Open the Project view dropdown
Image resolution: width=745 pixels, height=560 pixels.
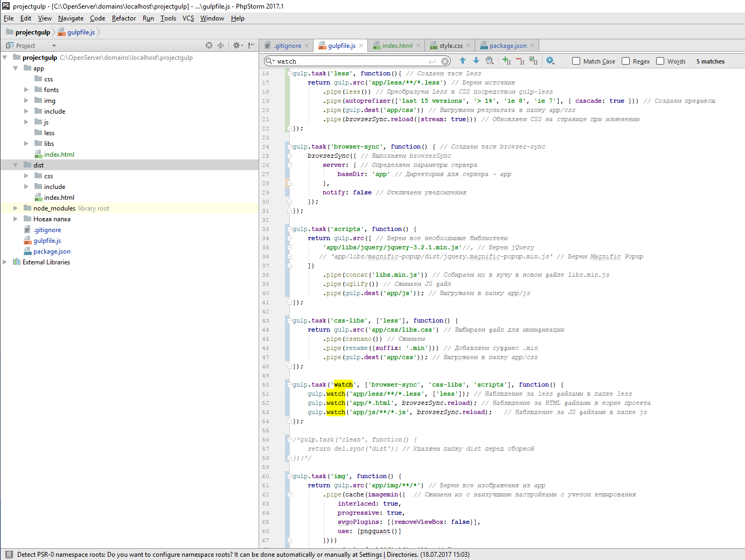coord(54,46)
